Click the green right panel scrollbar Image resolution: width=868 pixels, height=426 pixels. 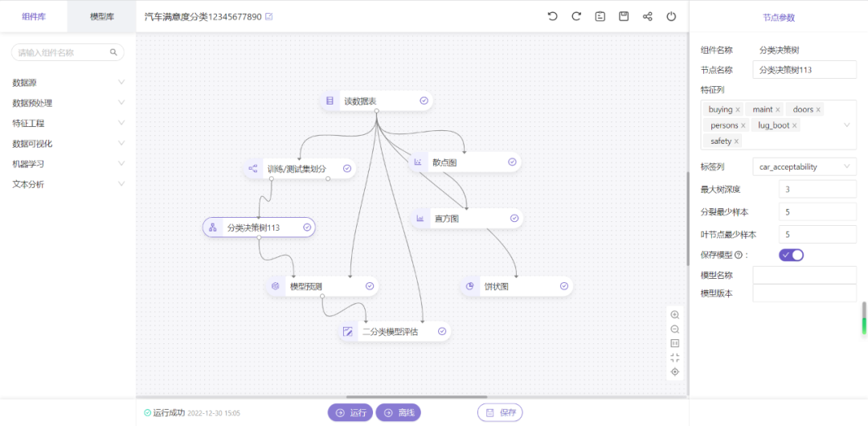click(x=864, y=318)
